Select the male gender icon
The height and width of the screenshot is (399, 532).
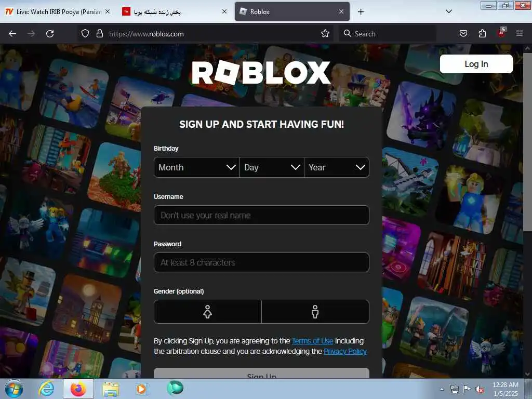(315, 312)
